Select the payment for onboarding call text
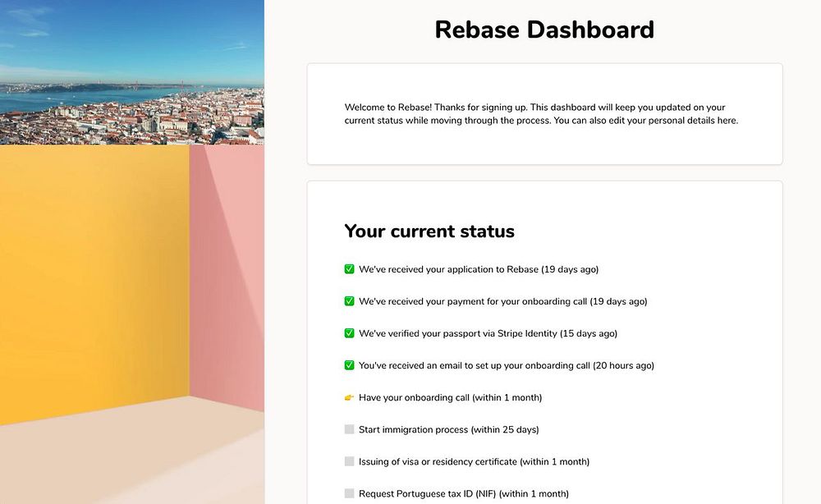Image resolution: width=821 pixels, height=504 pixels. point(502,301)
